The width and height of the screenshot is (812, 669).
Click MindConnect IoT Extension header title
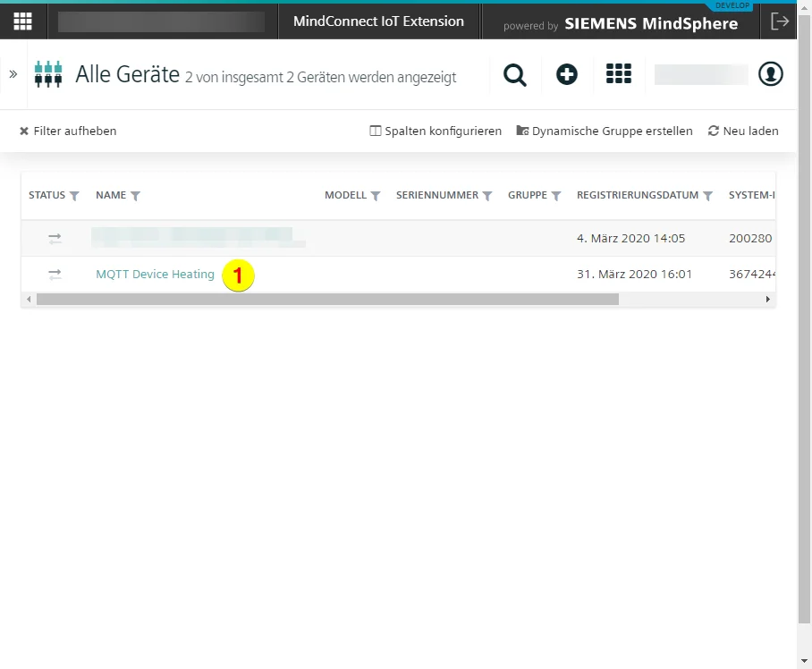coord(378,21)
